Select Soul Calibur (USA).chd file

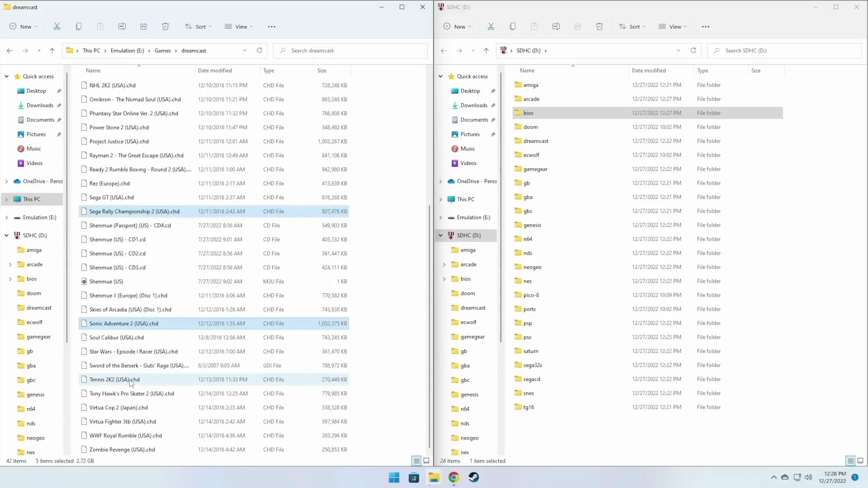click(x=214, y=338)
